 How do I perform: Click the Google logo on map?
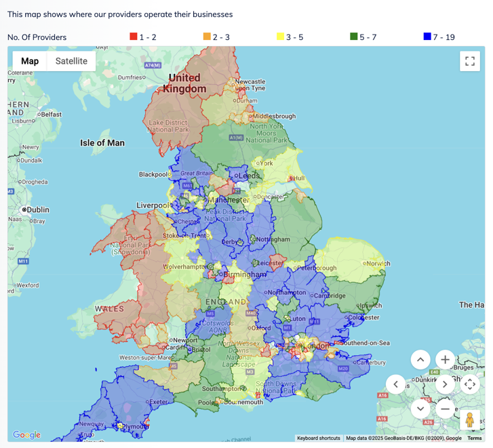(26, 435)
